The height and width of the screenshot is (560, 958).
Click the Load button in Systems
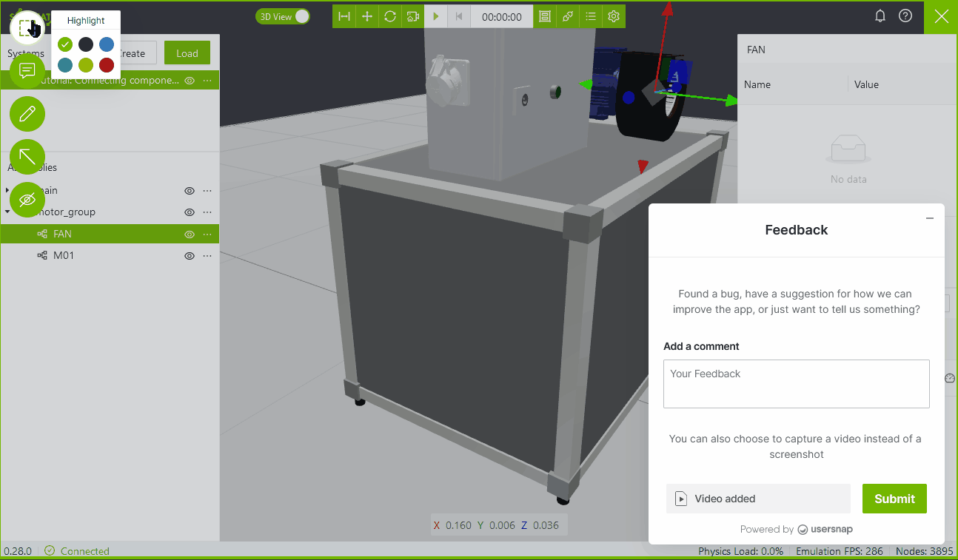pos(187,53)
